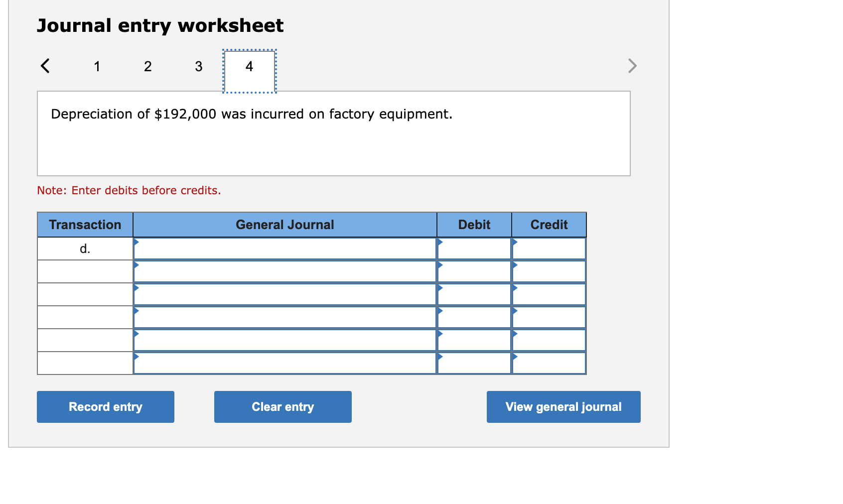Expand the Credit dropdown in the first row
The image size is (843, 504).
(x=515, y=244)
